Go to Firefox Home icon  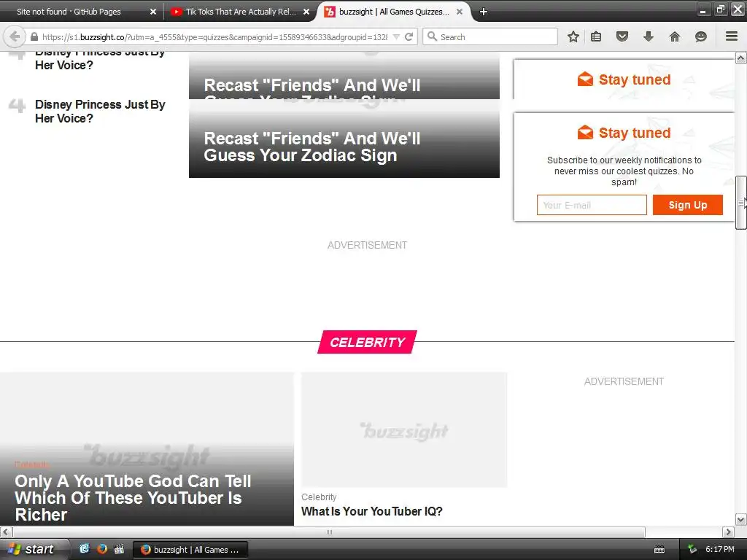[x=675, y=36]
